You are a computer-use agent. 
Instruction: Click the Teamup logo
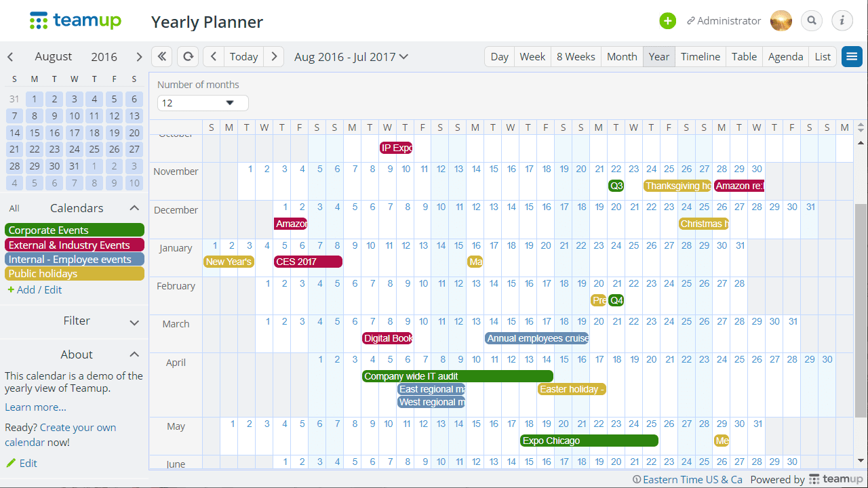[x=75, y=20]
